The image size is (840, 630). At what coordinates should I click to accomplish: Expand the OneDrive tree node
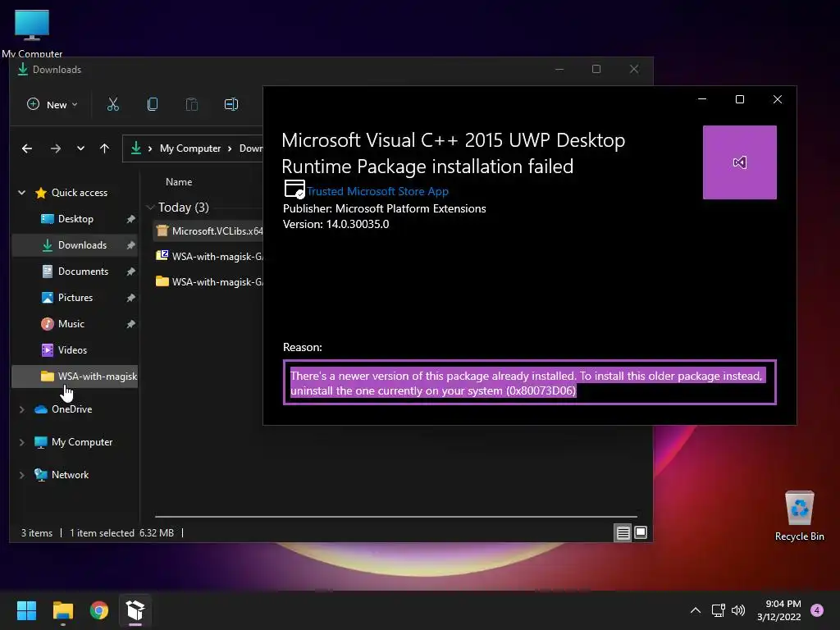pos(22,409)
